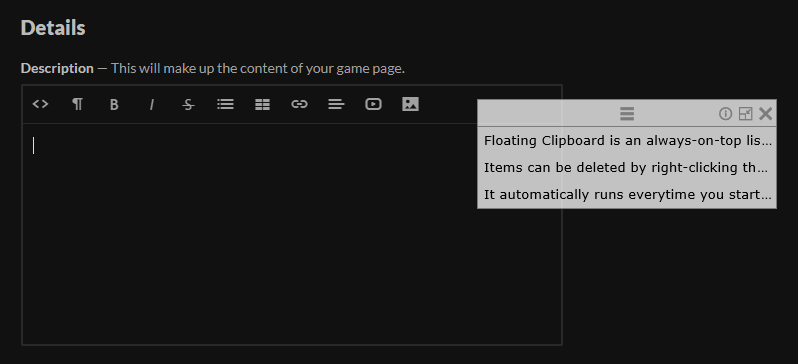Toggle italic formatting in the editor
The height and width of the screenshot is (364, 798).
(151, 104)
